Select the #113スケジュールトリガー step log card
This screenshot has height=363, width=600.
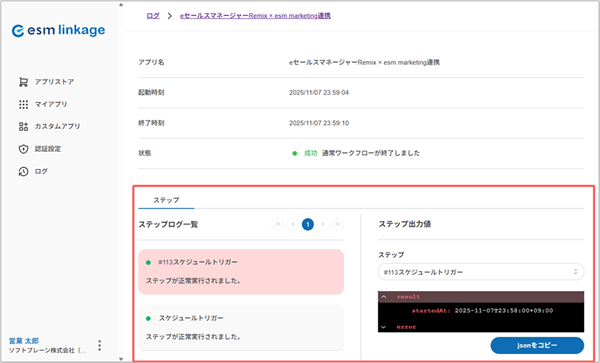(x=241, y=272)
